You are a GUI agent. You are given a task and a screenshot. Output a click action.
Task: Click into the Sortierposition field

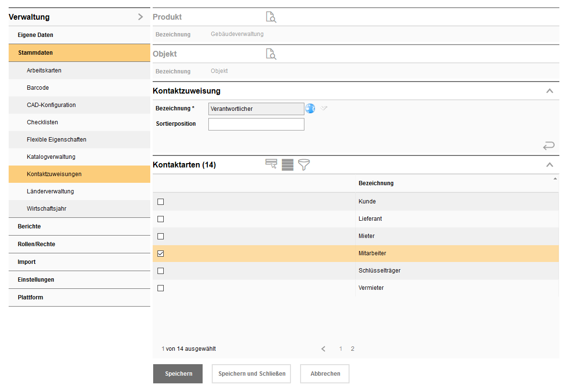click(256, 124)
